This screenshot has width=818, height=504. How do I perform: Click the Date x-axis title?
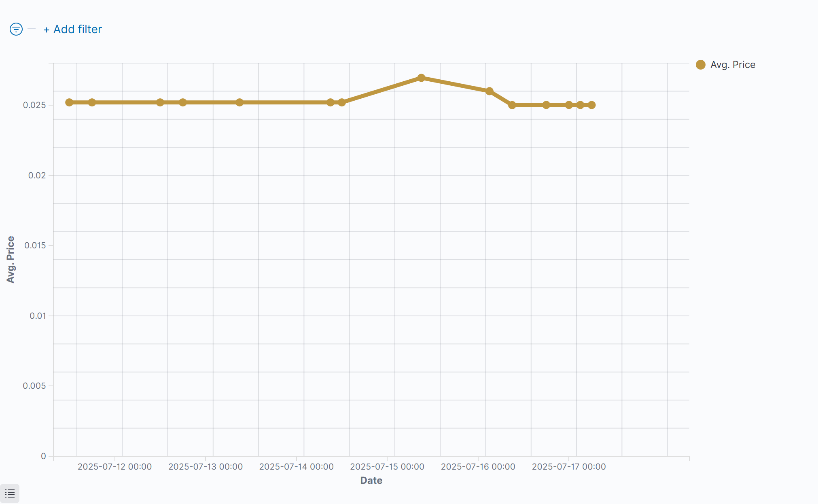click(371, 480)
